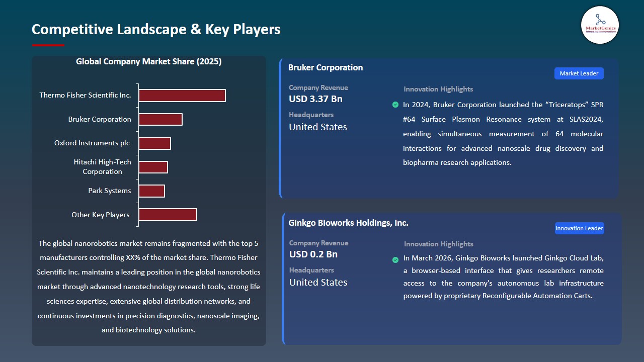
Task: Click United States in the Bruker card
Action: [318, 127]
